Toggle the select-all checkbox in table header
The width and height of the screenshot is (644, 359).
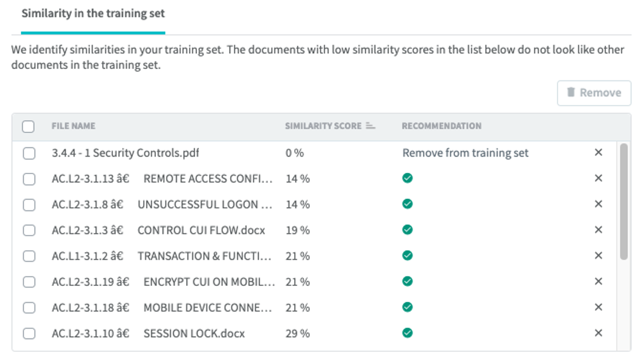28,126
